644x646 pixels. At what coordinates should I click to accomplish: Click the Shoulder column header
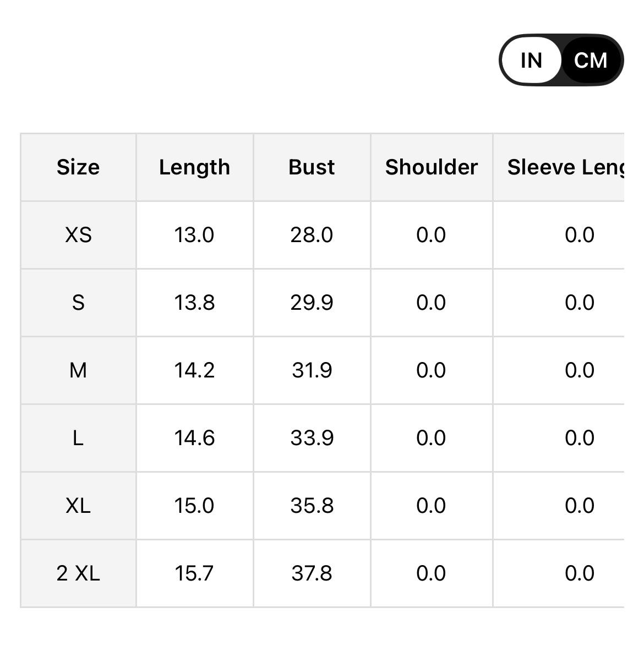click(431, 167)
